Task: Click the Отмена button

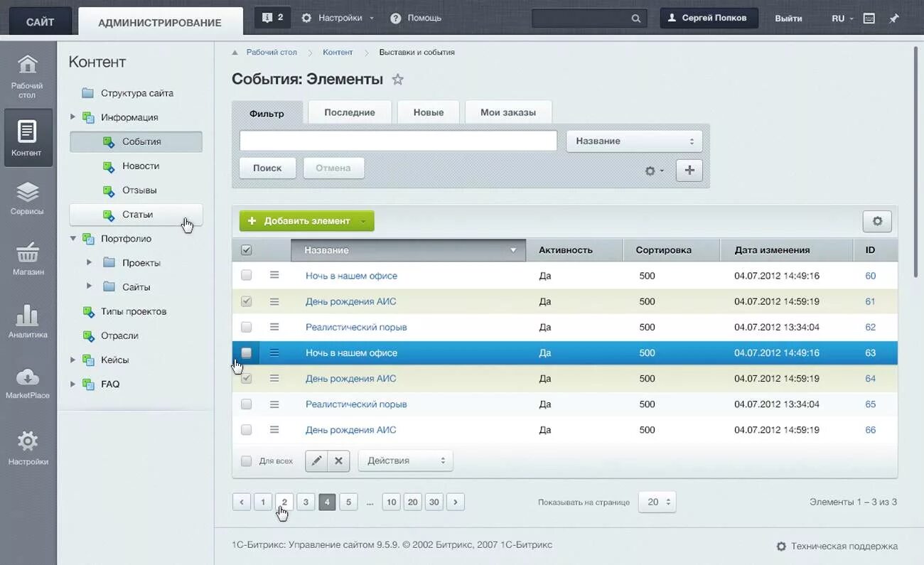Action: tap(333, 168)
